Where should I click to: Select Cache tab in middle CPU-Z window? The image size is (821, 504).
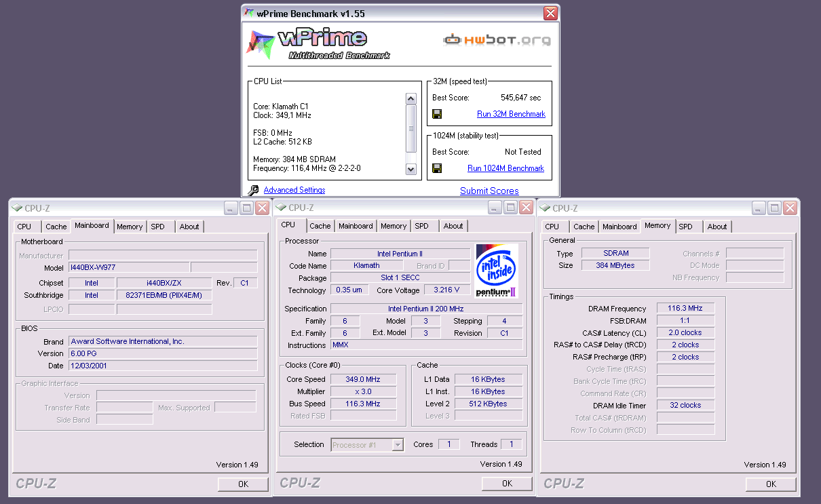pyautogui.click(x=320, y=226)
